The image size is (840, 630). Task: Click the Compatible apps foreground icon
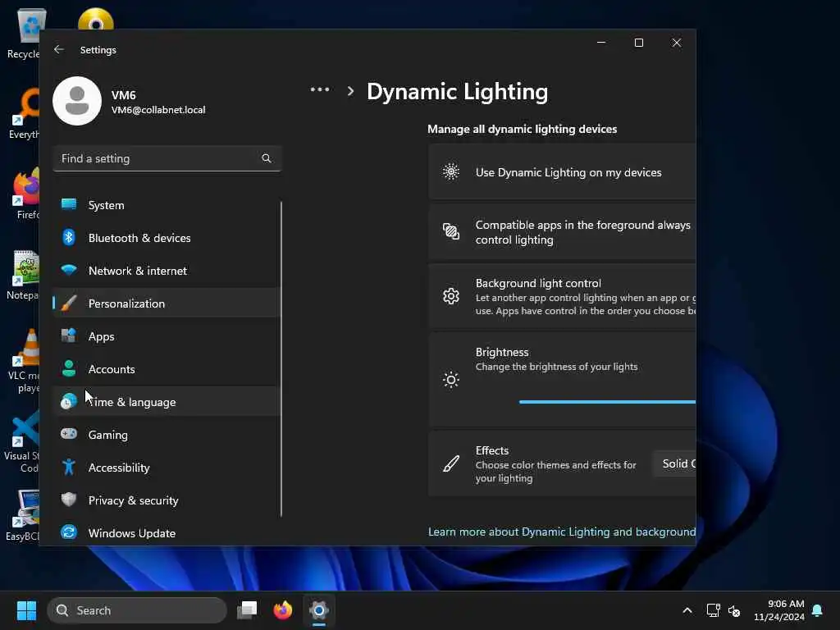(451, 231)
